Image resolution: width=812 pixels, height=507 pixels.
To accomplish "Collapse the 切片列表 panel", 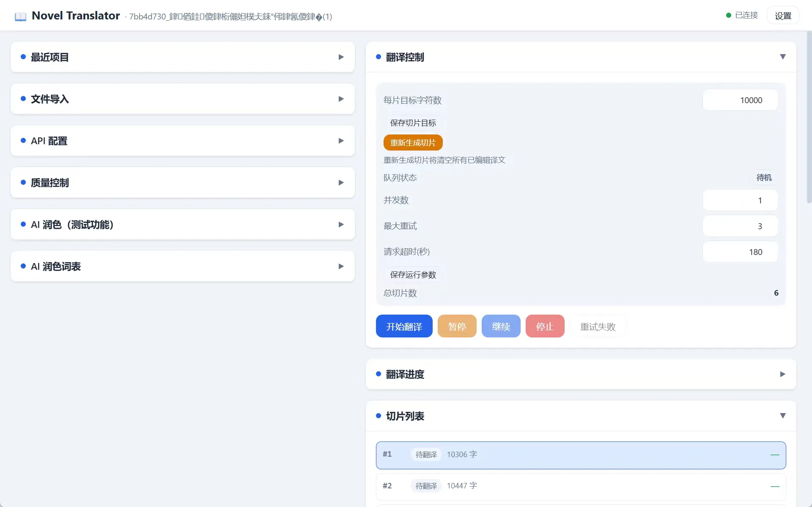I will click(x=581, y=416).
